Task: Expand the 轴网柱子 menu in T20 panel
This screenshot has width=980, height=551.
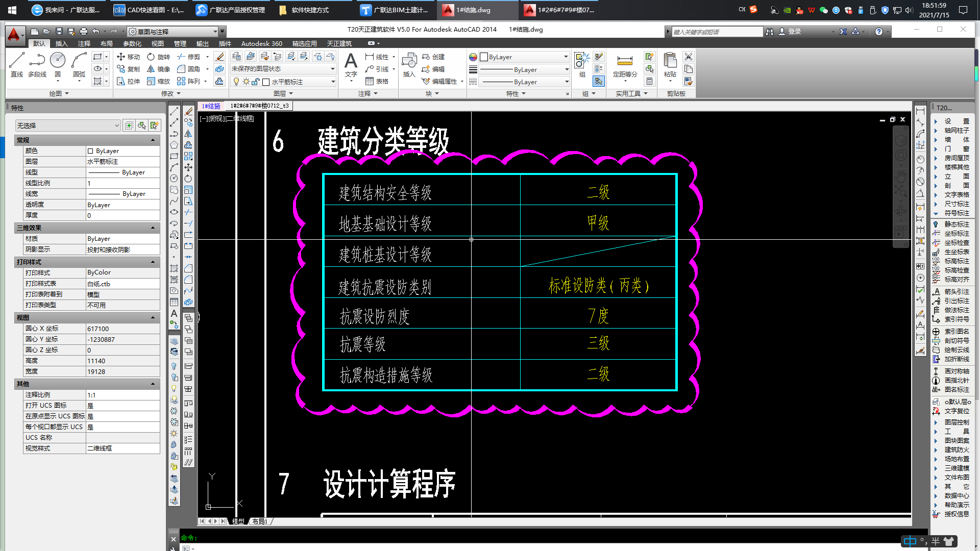Action: click(951, 131)
